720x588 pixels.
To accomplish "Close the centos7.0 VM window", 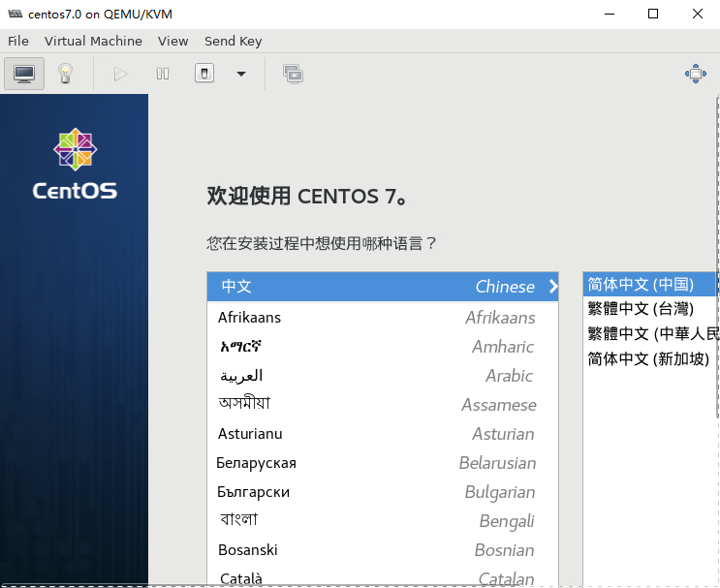I will (697, 14).
